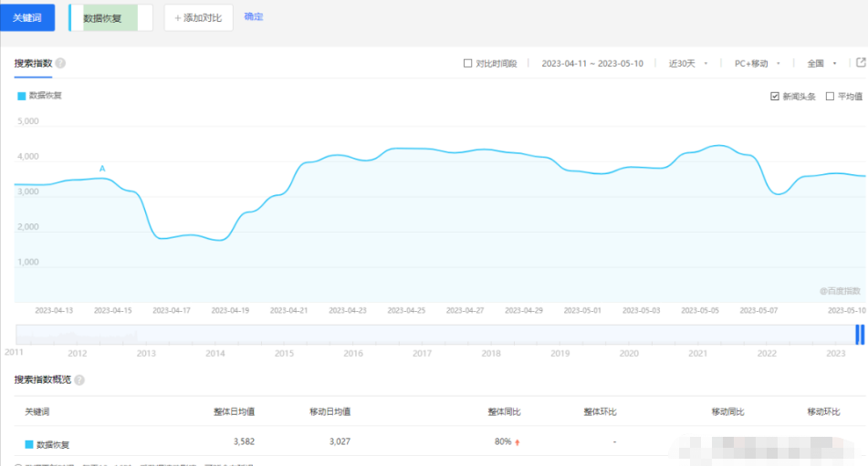The height and width of the screenshot is (466, 868).
Task: Click the blue handle on timeline range slider
Action: 859,335
